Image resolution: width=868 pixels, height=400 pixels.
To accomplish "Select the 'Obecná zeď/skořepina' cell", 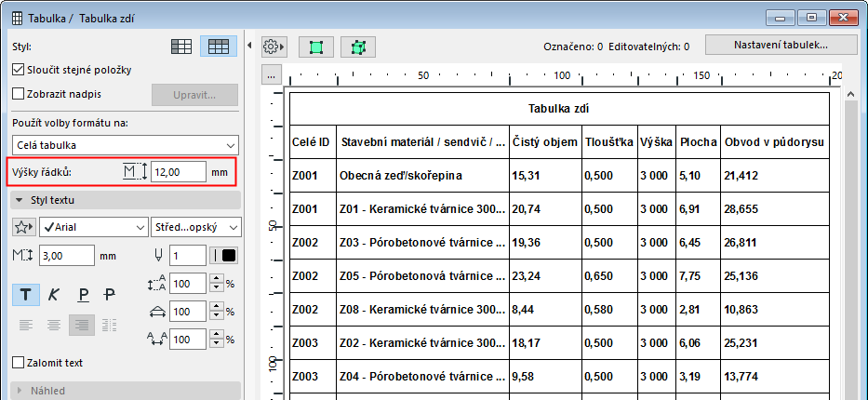I will (x=422, y=176).
